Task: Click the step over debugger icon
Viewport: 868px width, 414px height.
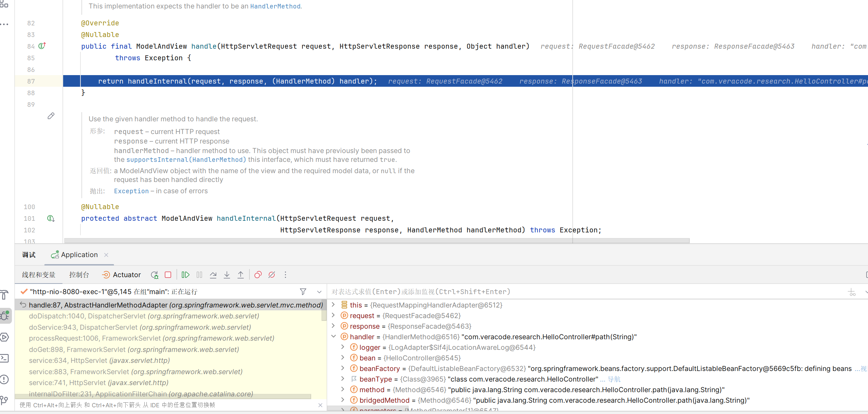Action: pos(214,274)
